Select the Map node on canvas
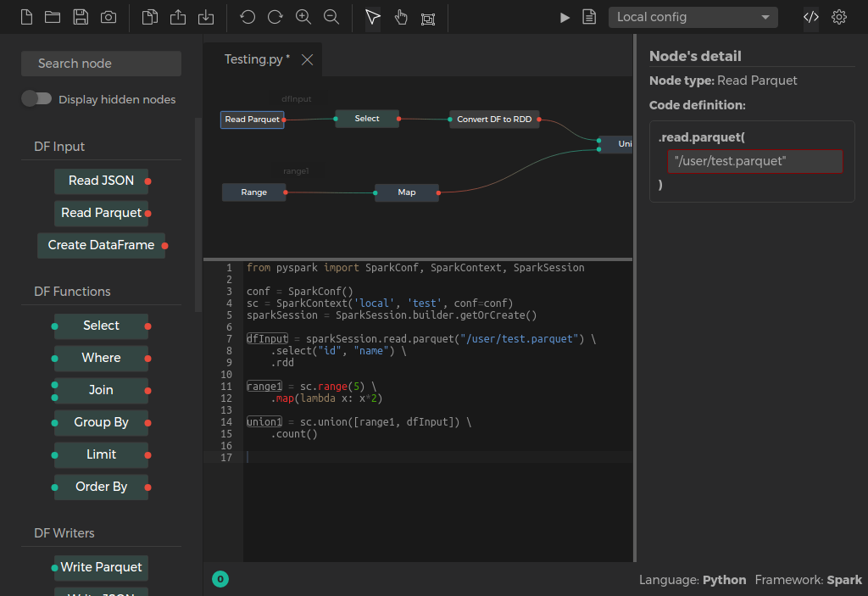The image size is (868, 596). [x=407, y=192]
